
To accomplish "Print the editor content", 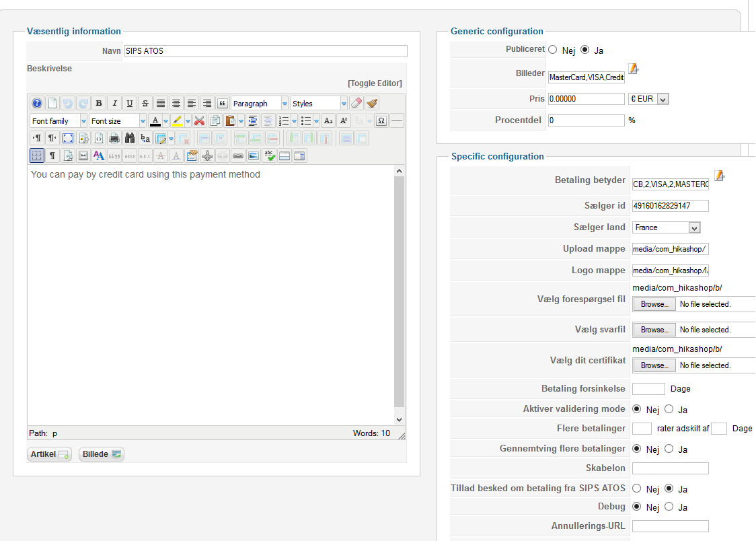I will [114, 139].
